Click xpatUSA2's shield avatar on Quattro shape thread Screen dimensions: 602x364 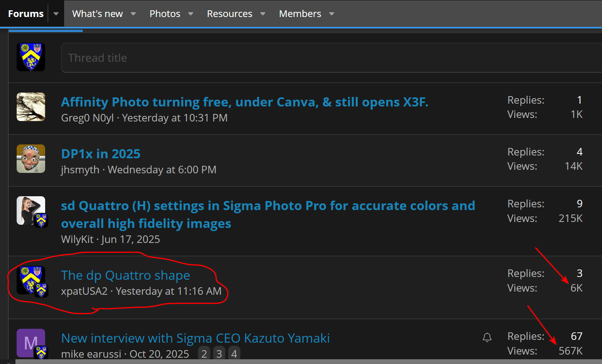pos(30,279)
